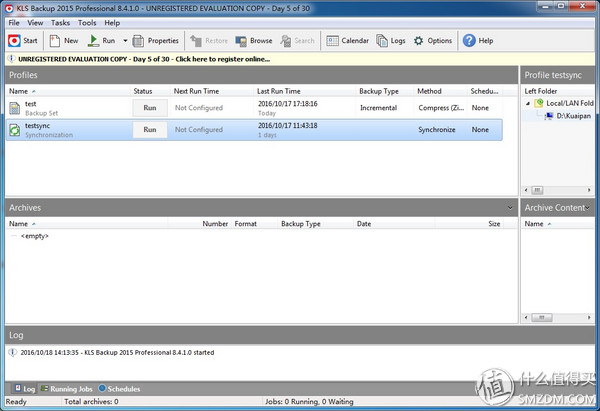Screen dimensions: 600x411
Task: Open the Options settings
Action: coord(432,41)
